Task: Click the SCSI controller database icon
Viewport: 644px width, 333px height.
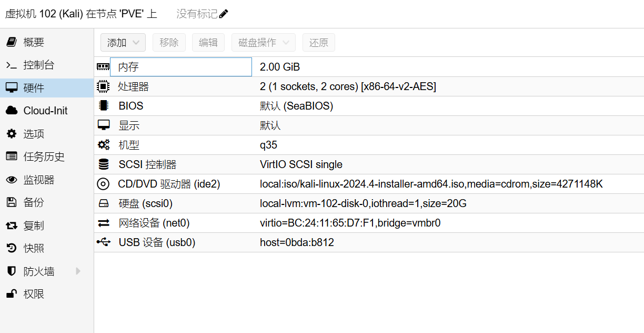Action: (x=103, y=164)
